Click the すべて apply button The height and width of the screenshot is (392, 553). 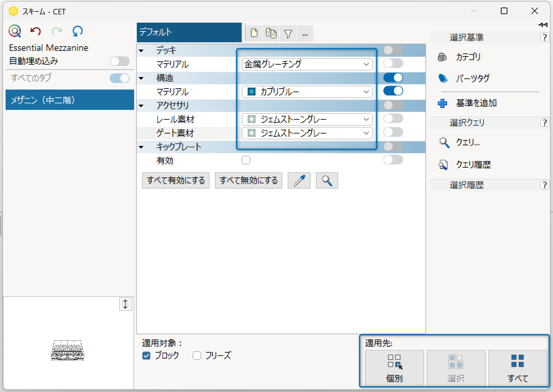[518, 368]
